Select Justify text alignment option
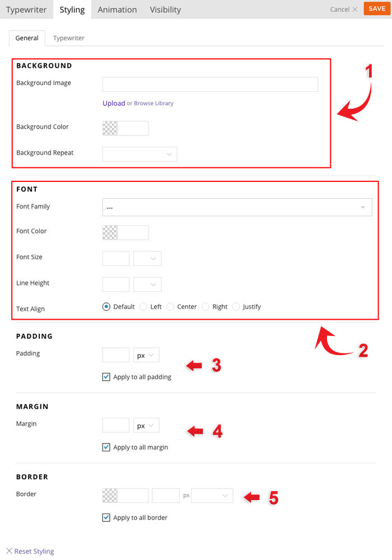 pos(236,307)
